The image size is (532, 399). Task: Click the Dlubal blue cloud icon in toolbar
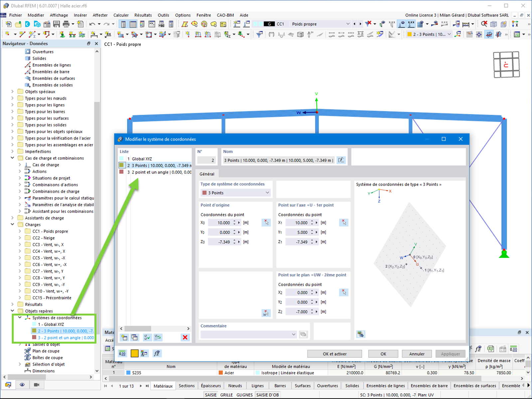click(28, 24)
